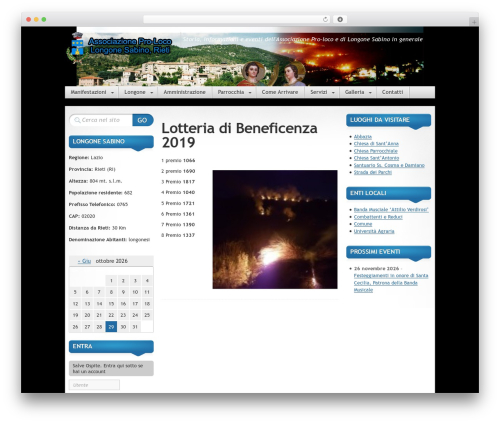500x423 pixels.
Task: Click the Associazione Pro Loco site title
Action: 130,46
